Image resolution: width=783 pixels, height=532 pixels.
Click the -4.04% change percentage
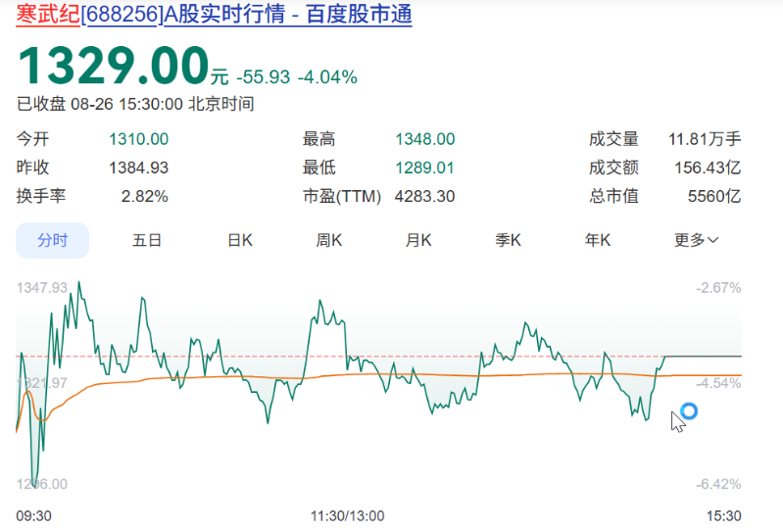tap(327, 76)
